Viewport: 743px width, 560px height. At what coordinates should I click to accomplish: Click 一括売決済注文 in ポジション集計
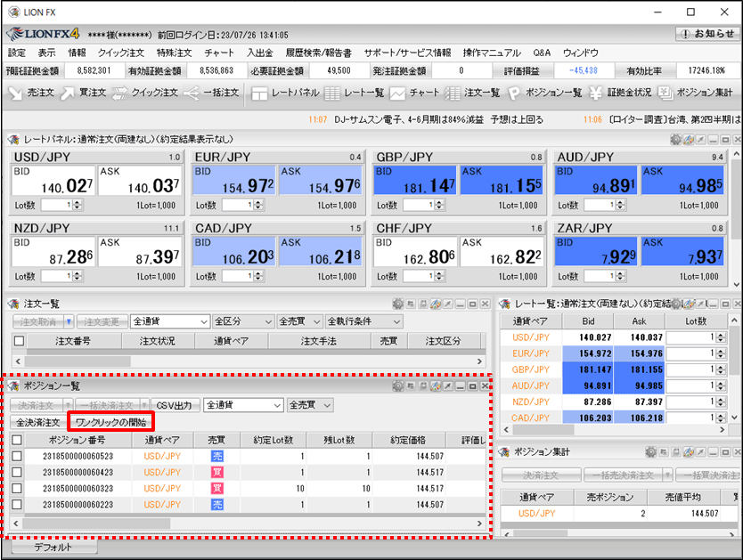coord(623,475)
